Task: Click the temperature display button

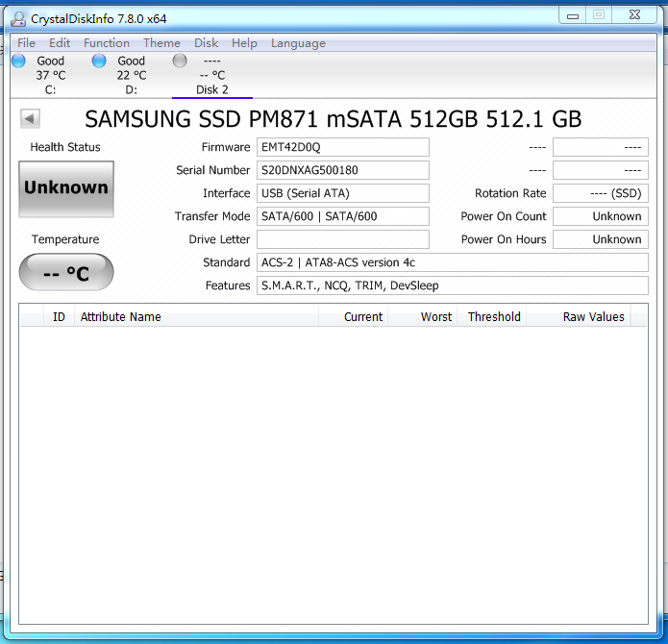Action: (66, 272)
